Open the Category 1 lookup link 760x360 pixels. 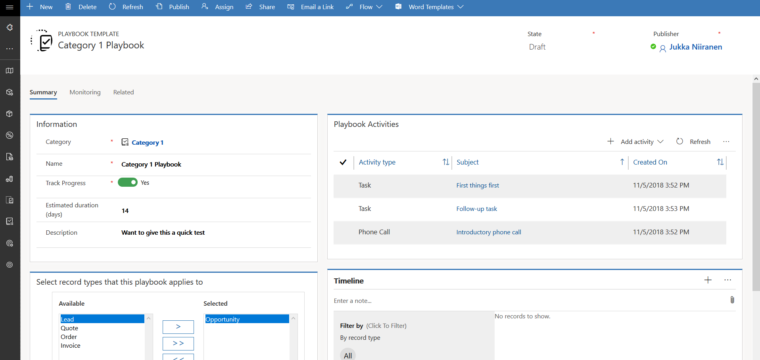coord(147,142)
